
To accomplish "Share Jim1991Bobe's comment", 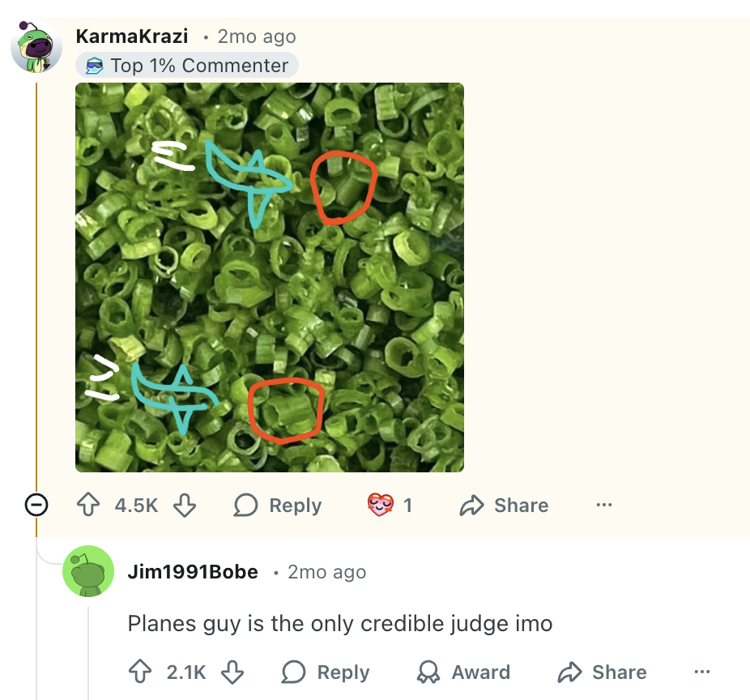I will coord(602,672).
